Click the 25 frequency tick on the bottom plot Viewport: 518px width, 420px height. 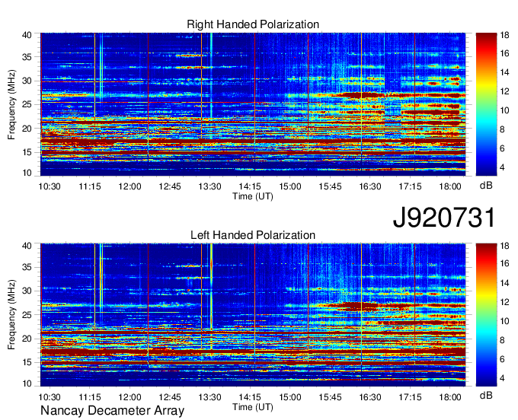[27, 315]
